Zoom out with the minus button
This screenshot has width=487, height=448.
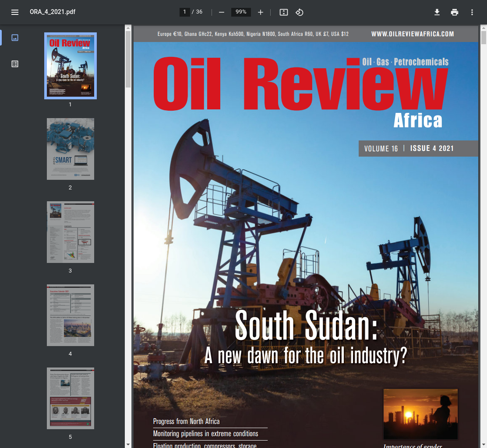[x=222, y=12]
